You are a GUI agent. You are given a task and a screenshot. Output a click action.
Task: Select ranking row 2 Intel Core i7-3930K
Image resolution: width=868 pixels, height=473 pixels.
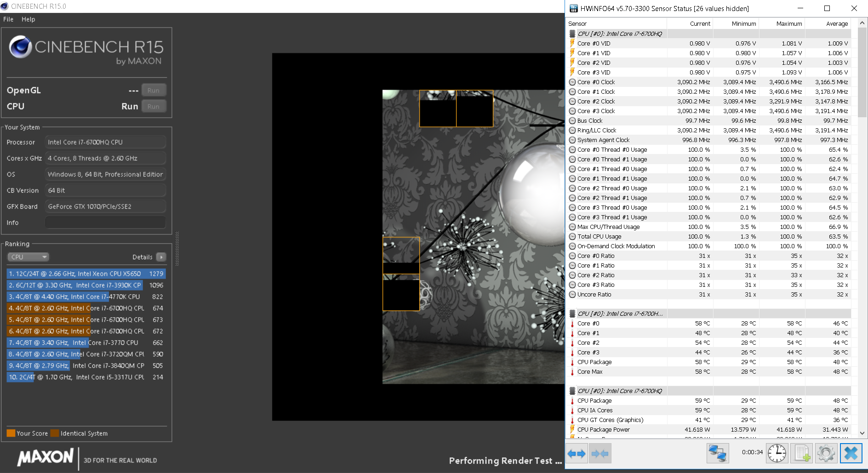pyautogui.click(x=86, y=285)
